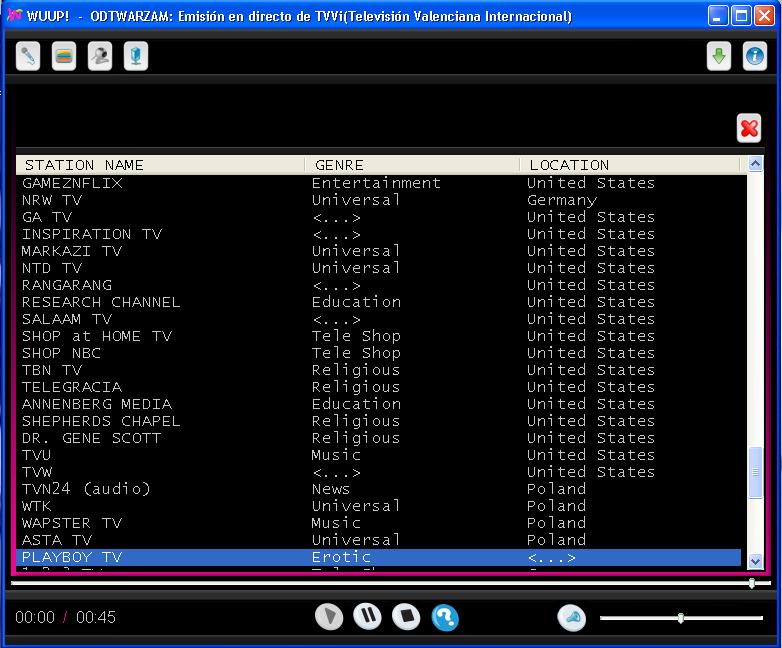The image size is (782, 648).
Task: Click the play button
Action: click(329, 617)
